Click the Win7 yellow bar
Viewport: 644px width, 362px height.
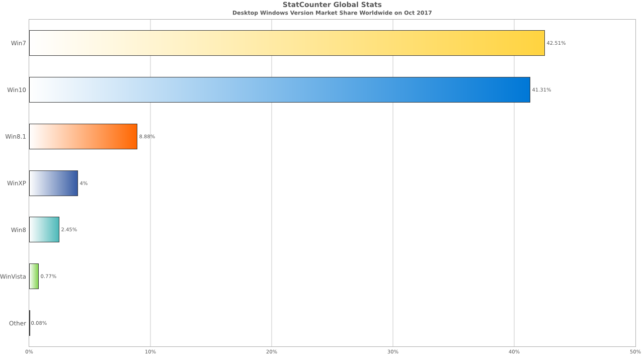tap(287, 43)
